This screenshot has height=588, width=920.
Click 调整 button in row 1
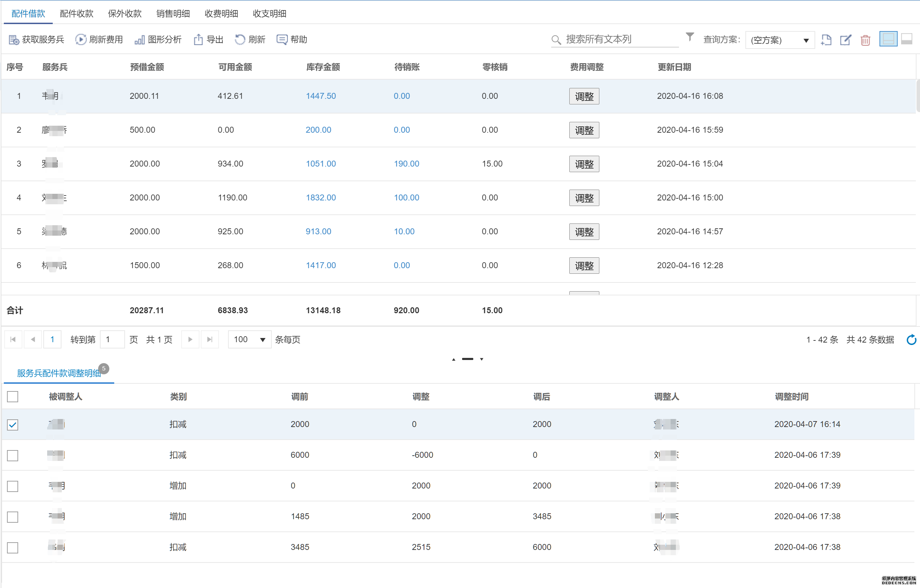(x=584, y=96)
